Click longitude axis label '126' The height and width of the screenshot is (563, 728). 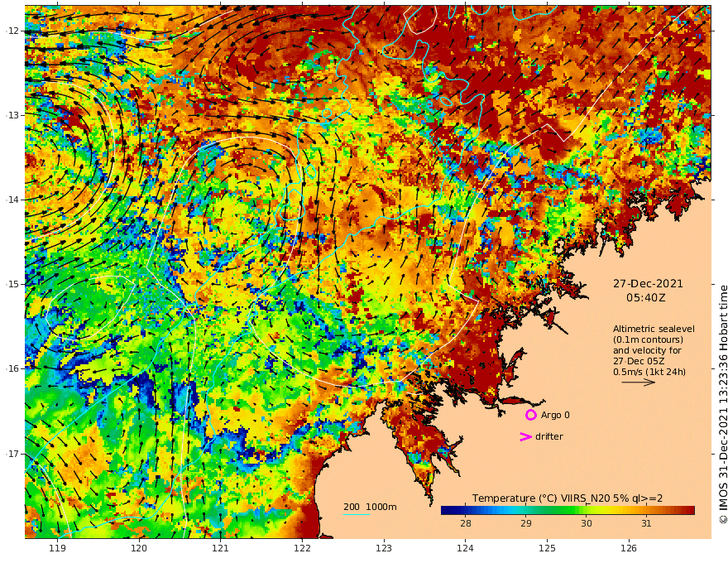click(629, 548)
